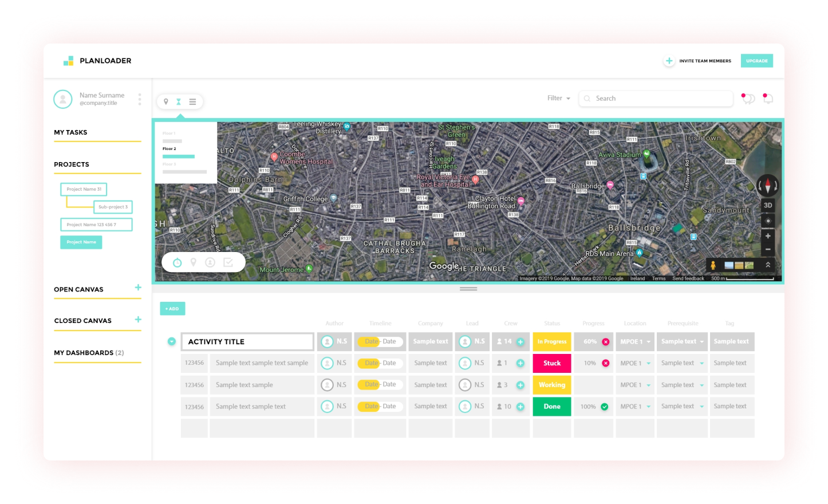Click the yellow Working status cell
This screenshot has width=828, height=504.
pyautogui.click(x=552, y=385)
